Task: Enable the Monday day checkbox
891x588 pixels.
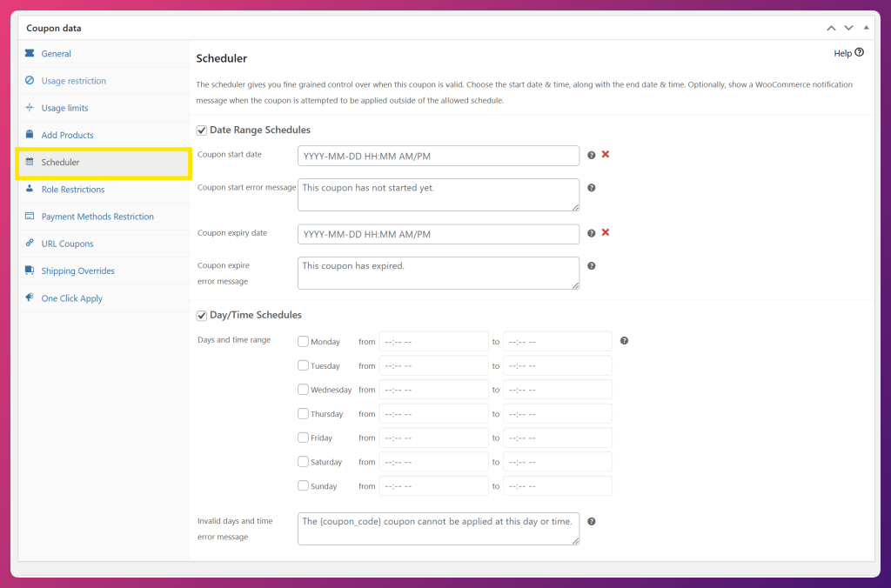Action: click(x=303, y=341)
